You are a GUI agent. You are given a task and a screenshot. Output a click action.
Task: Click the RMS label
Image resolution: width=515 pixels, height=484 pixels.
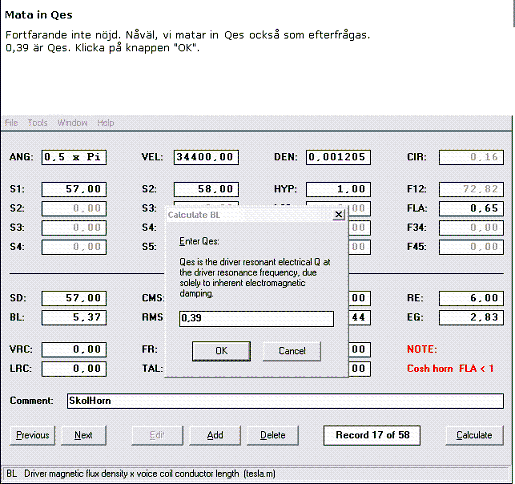(x=153, y=317)
